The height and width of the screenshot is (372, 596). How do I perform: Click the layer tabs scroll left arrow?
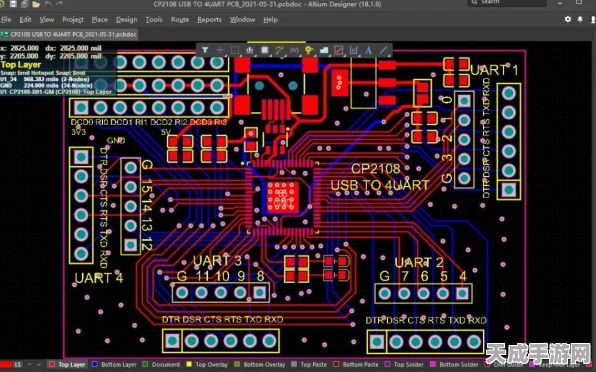tap(29, 364)
